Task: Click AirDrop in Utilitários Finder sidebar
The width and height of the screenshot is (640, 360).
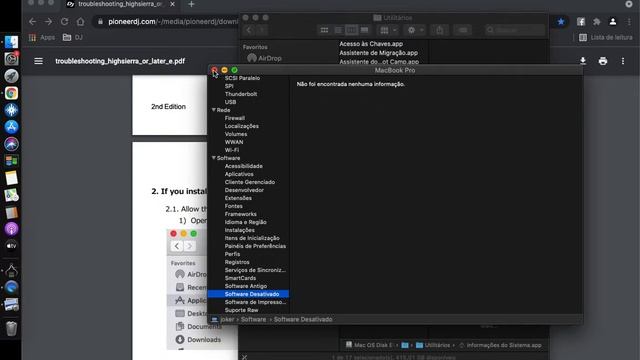Action: pyautogui.click(x=264, y=58)
